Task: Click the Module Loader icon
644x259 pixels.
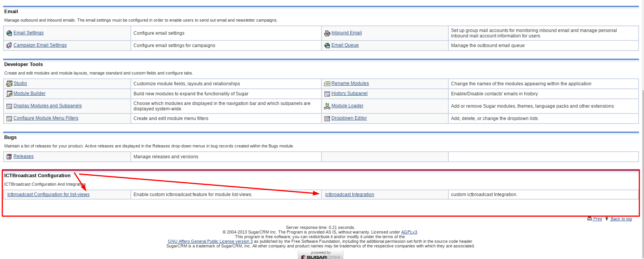Action: 327,106
